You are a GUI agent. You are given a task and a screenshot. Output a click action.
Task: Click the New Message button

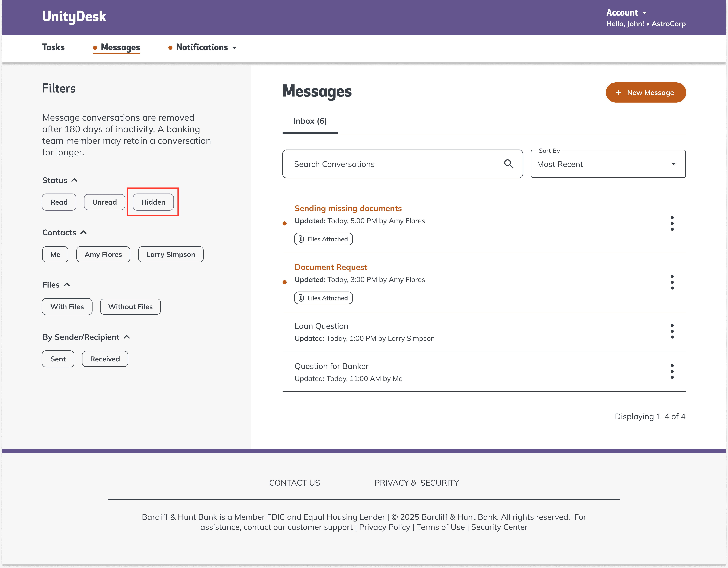tap(645, 93)
